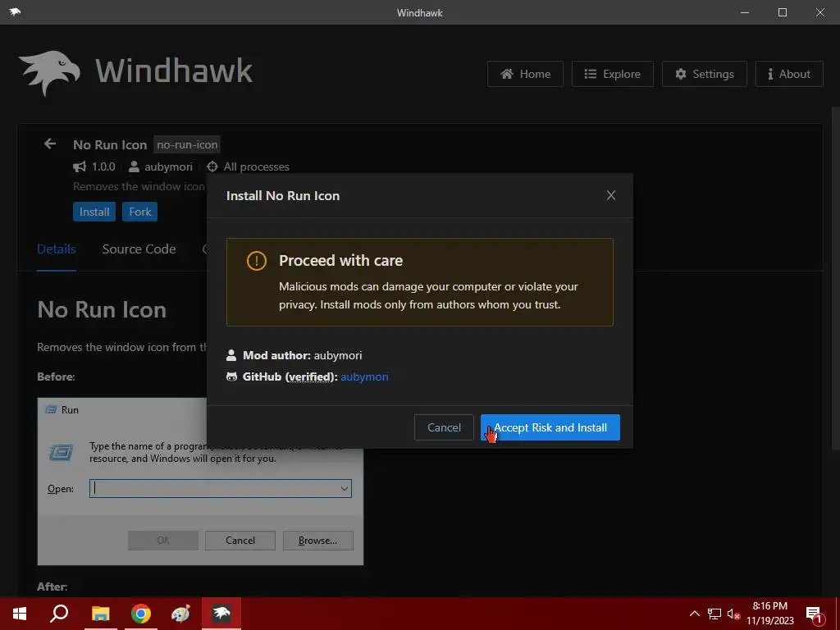Viewport: 840px width, 630px height.
Task: Click the author person icon next to aubymori
Action: coord(134,167)
